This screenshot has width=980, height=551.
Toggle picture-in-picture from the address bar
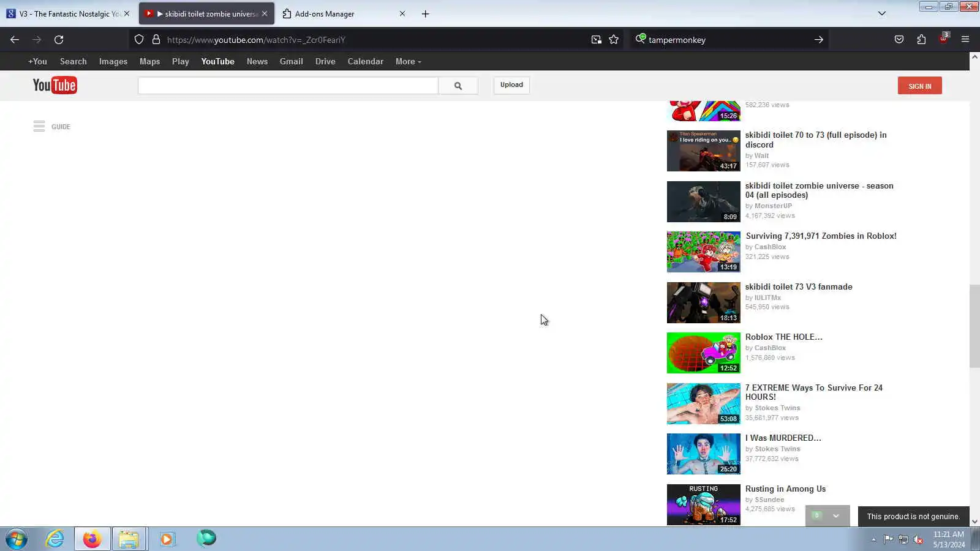coord(596,40)
